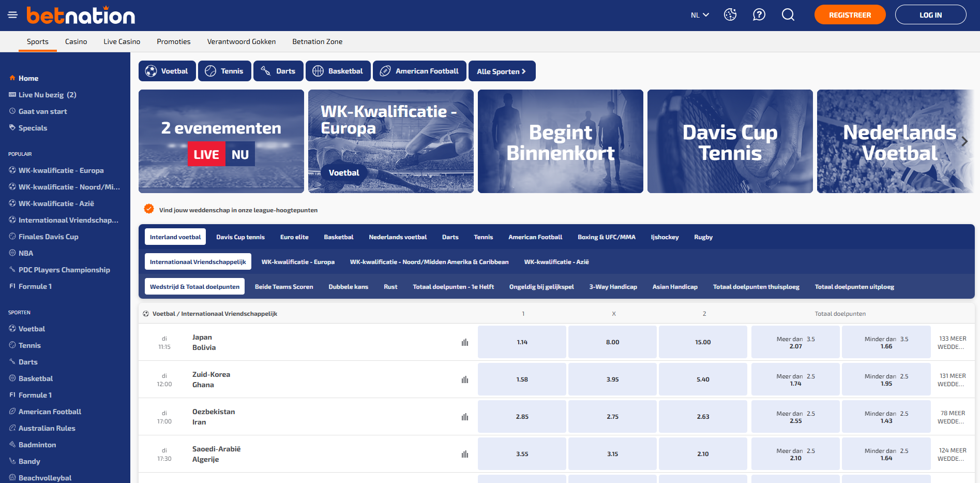
Task: Open statistics icon for Zuid-Korea vs Ghana
Action: (465, 379)
